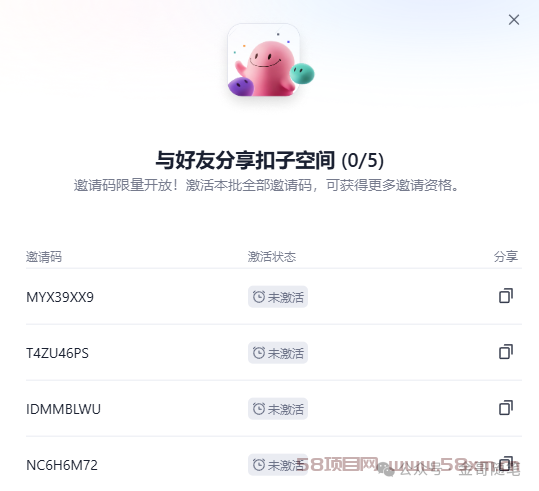Close the invite sharing dialog
This screenshot has width=539, height=491.
[x=514, y=20]
